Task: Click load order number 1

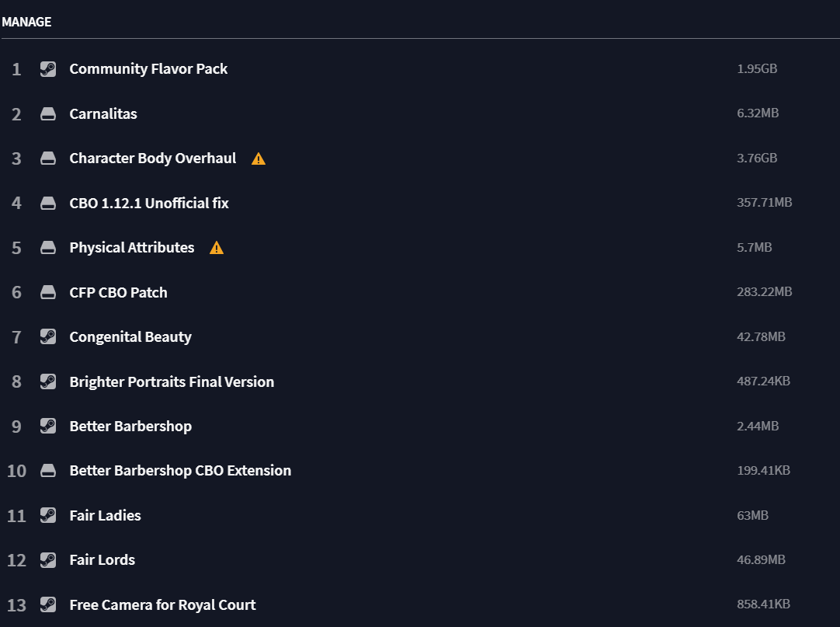Action: coord(16,69)
